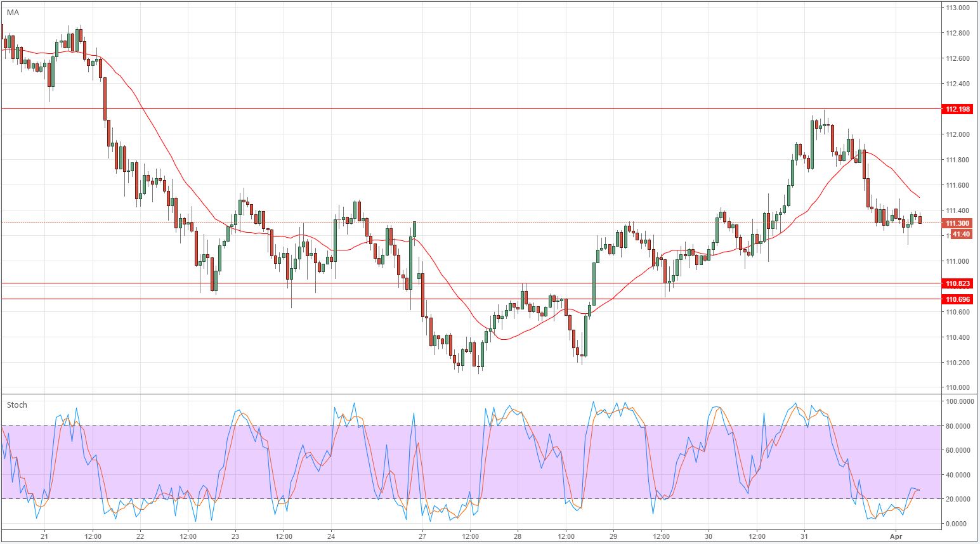980x544 pixels.
Task: Click the 31 date label on time axis
Action: click(804, 536)
